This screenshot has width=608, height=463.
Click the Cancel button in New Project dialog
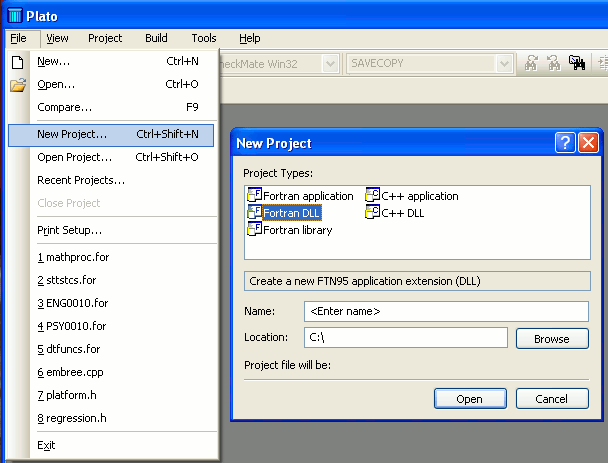click(552, 399)
